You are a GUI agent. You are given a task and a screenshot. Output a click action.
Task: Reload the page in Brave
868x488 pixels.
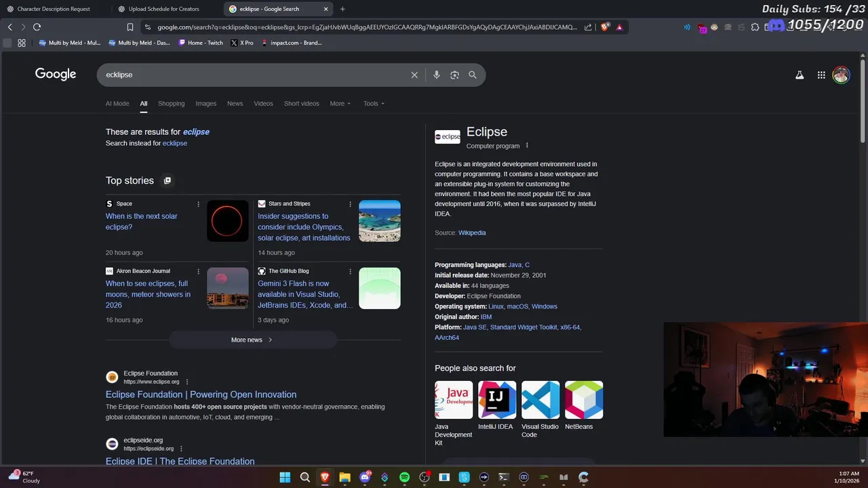tap(37, 27)
